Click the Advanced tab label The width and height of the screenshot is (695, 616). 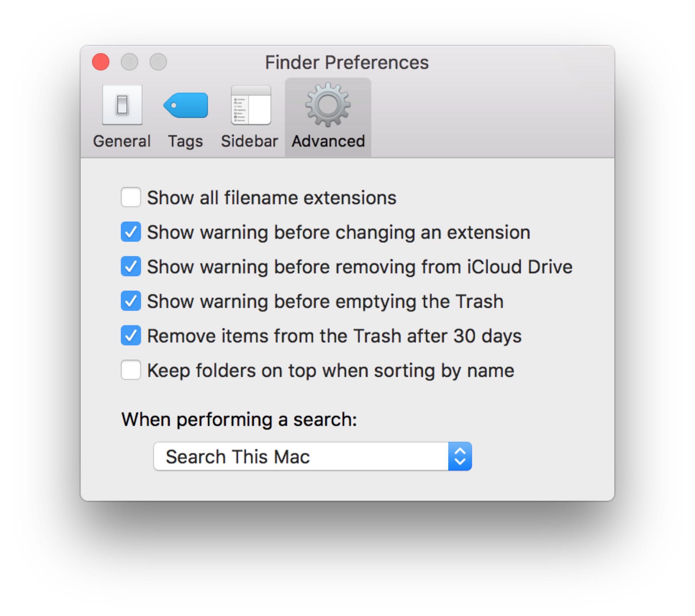point(328,141)
